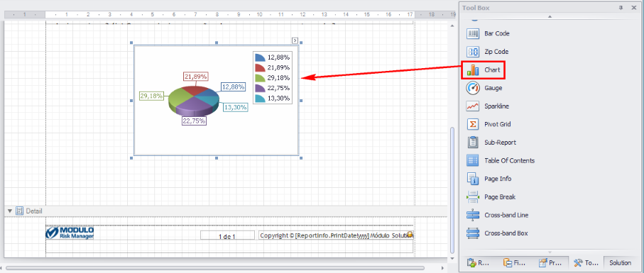Pick the Chart tool in Tool Box
Image resolution: width=644 pixels, height=273 pixels.
483,69
